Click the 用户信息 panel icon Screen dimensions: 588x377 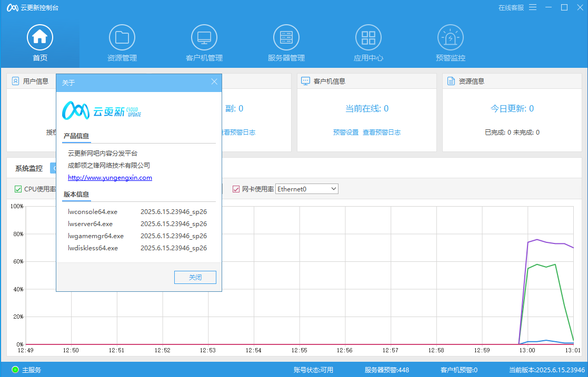pos(15,80)
